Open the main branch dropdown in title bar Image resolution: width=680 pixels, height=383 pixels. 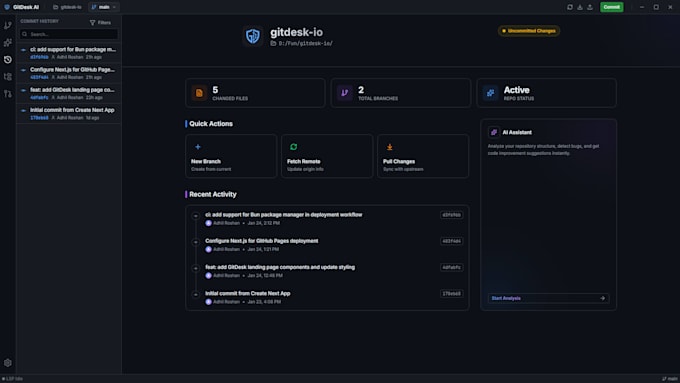tap(104, 7)
